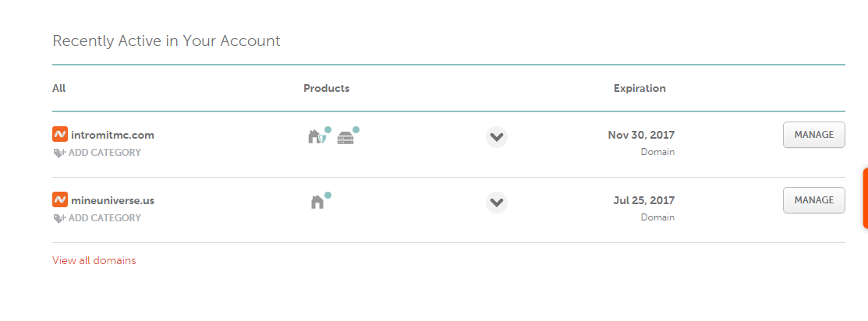Expand the mineuniverse.us row details chevron
The width and height of the screenshot is (868, 321).
click(497, 203)
